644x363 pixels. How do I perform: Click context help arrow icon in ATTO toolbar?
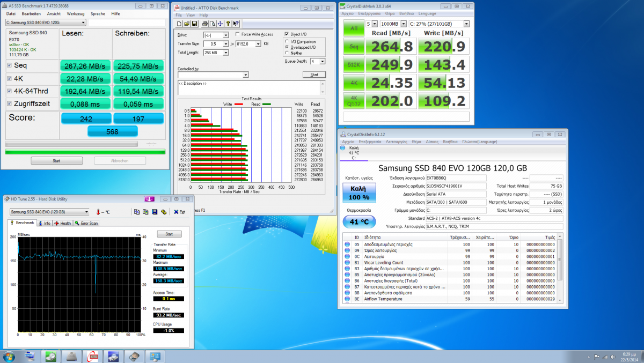click(x=236, y=24)
